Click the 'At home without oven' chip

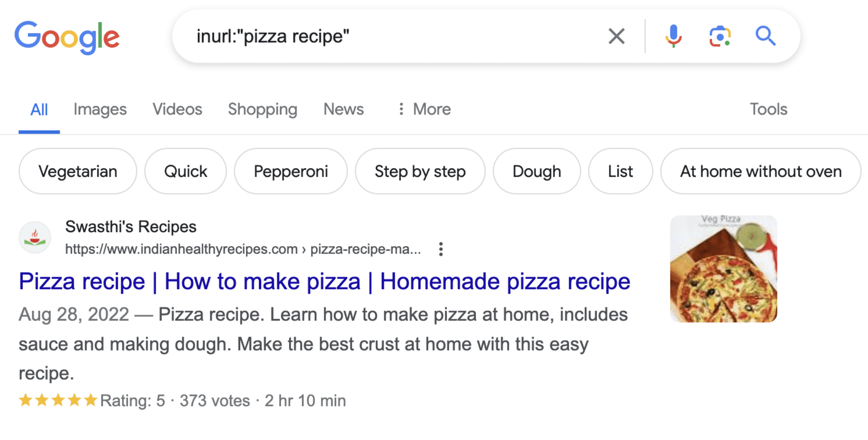click(760, 171)
